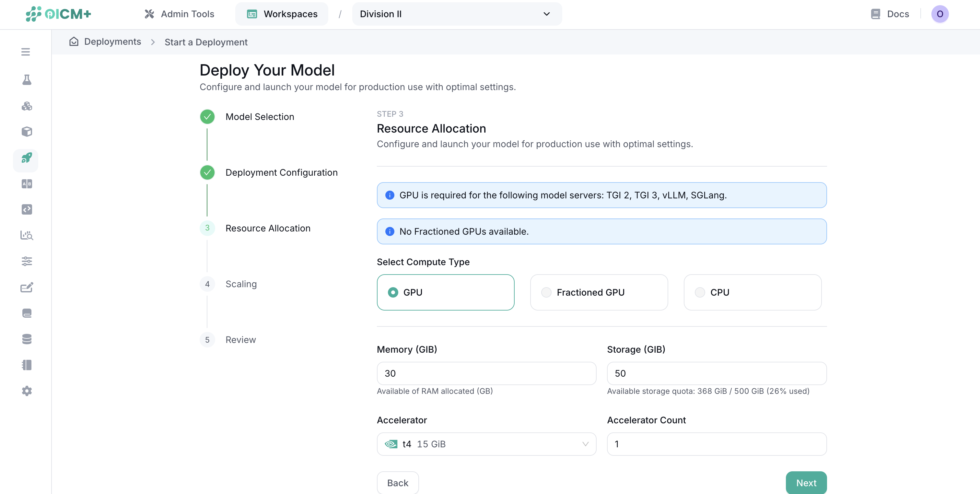Select the GPU compute type radio
This screenshot has width=980, height=494.
pos(393,292)
